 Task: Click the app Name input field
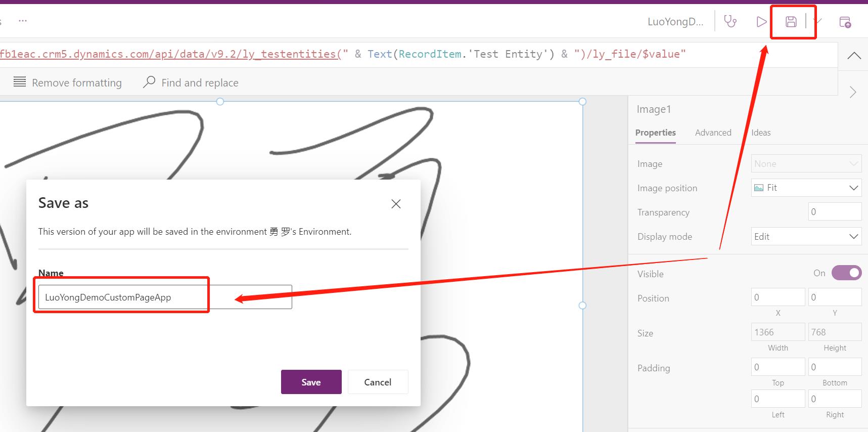(165, 297)
